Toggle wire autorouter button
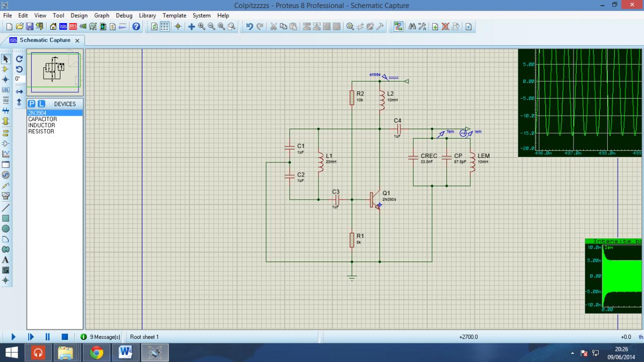 click(398, 27)
